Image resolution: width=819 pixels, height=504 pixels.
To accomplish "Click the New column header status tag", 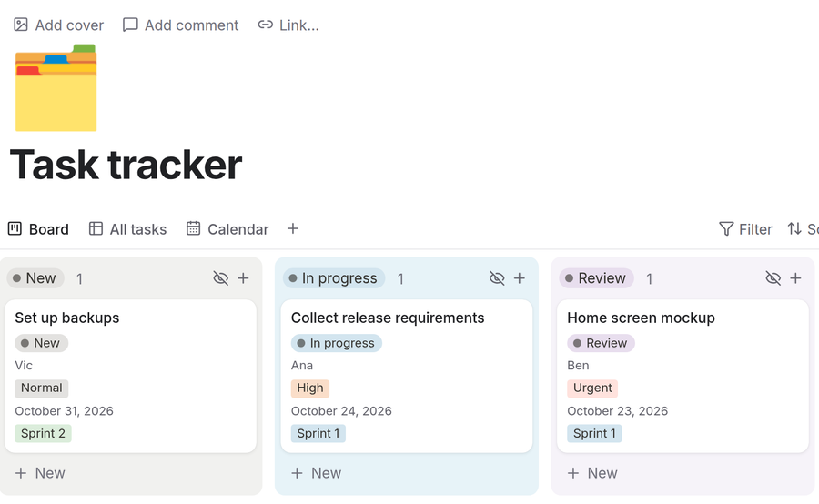I will point(35,278).
